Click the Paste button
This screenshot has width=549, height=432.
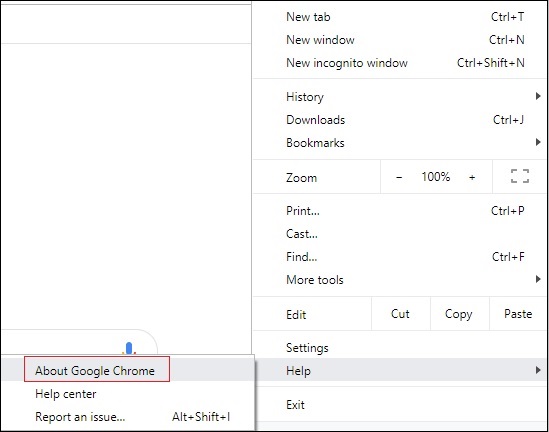pos(518,314)
